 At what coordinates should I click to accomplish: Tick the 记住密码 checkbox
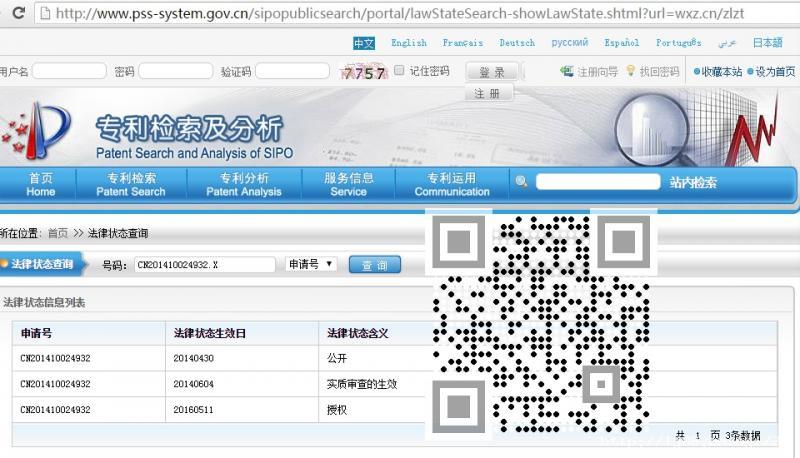click(399, 70)
